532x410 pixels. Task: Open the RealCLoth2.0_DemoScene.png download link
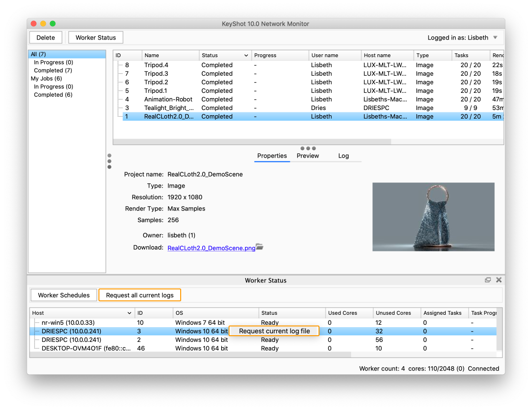211,248
